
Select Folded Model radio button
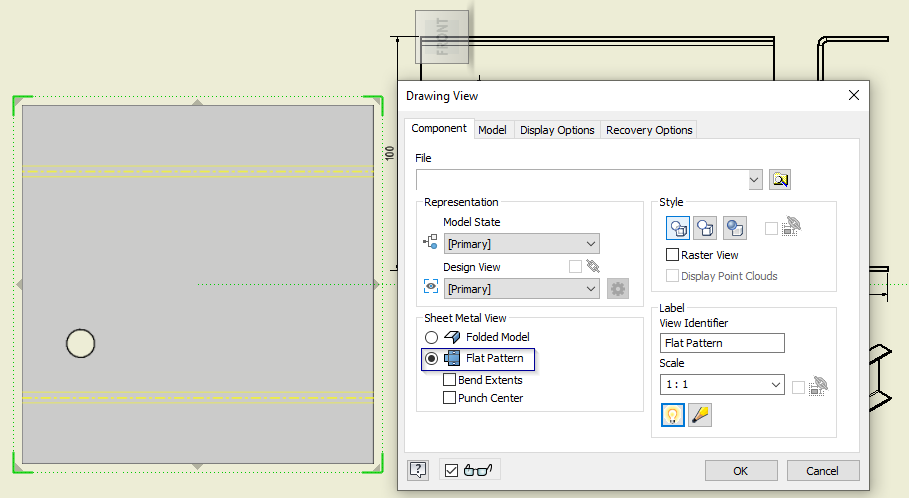(x=431, y=337)
